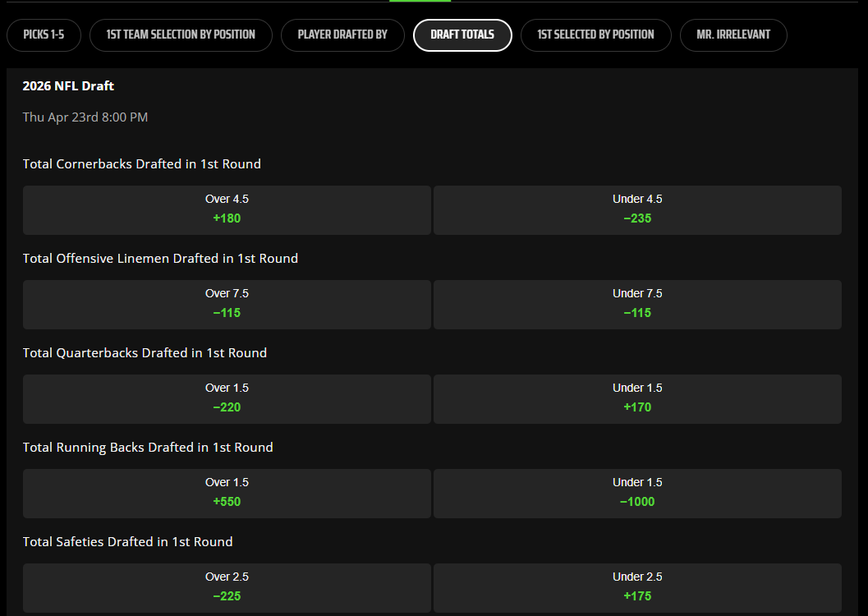Switch to 1st Team Selection by Position tab
868x616 pixels.
[181, 34]
